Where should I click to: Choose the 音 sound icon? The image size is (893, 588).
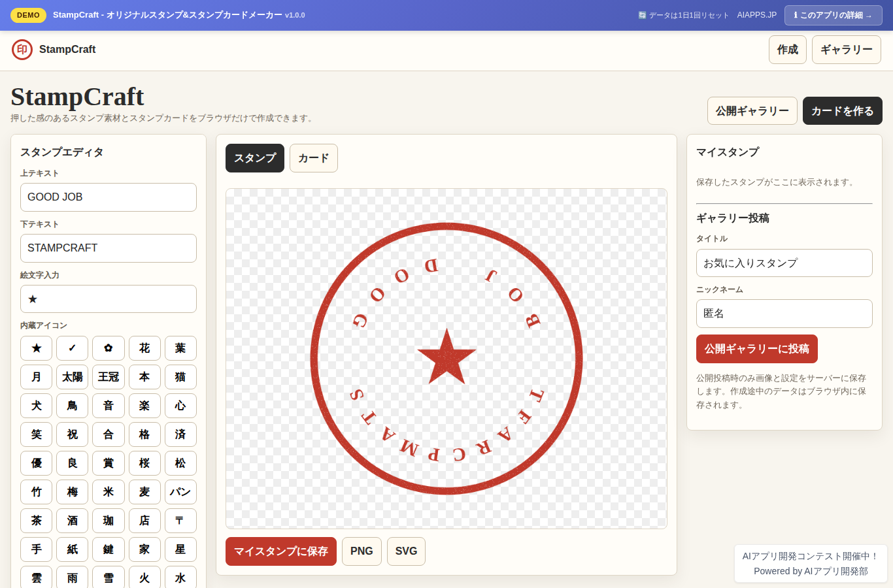(x=109, y=406)
